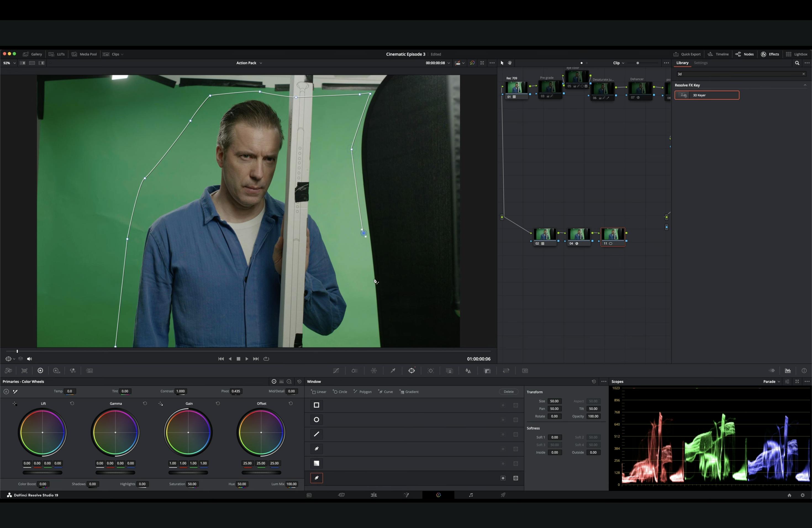Toggle invert for the active curve window
The height and width of the screenshot is (528, 812).
503,478
